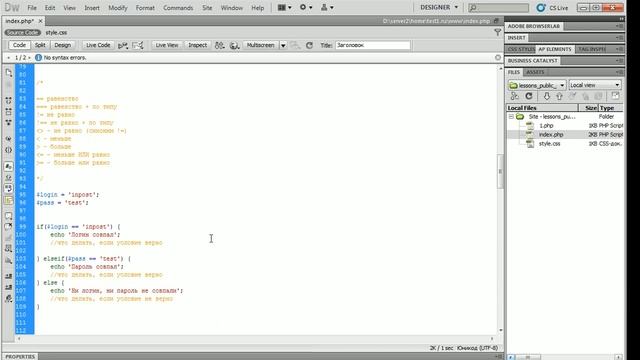
Task: Click the Get files down-arrow icon
Action: click(x=547, y=96)
